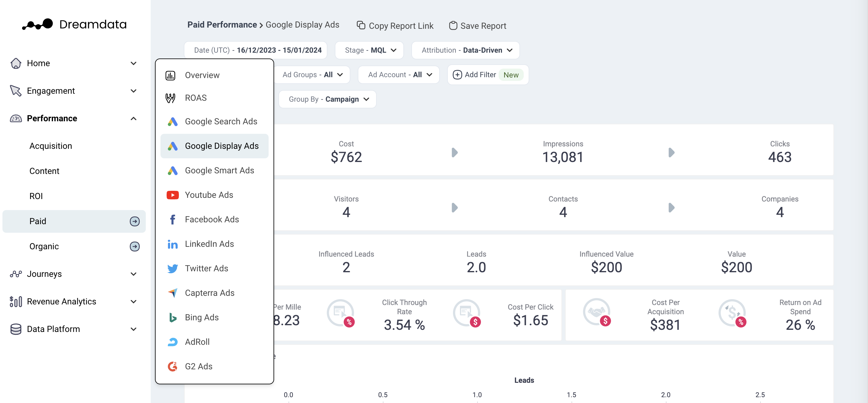Open the Date (UTC) range picker
The height and width of the screenshot is (403, 868).
(x=256, y=50)
